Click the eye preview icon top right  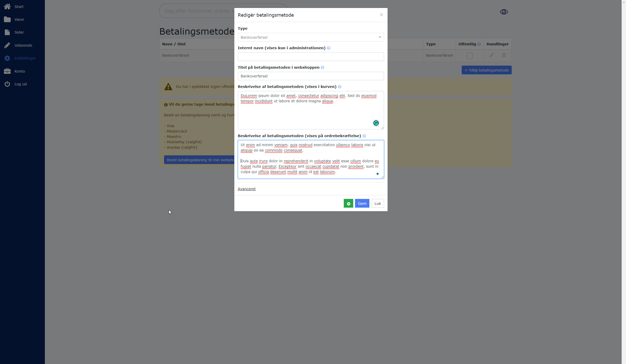504,12
